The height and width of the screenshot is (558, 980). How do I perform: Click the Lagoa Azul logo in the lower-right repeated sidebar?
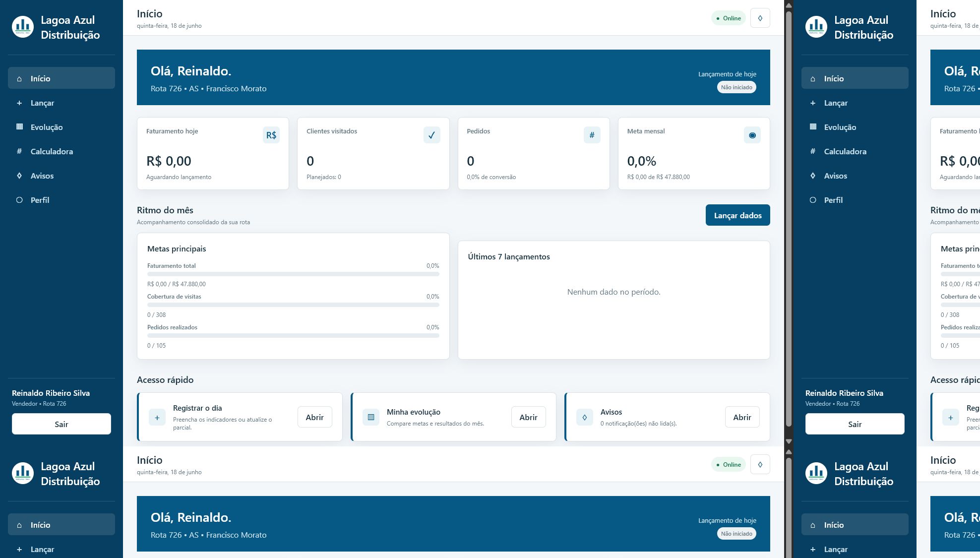coord(816,474)
